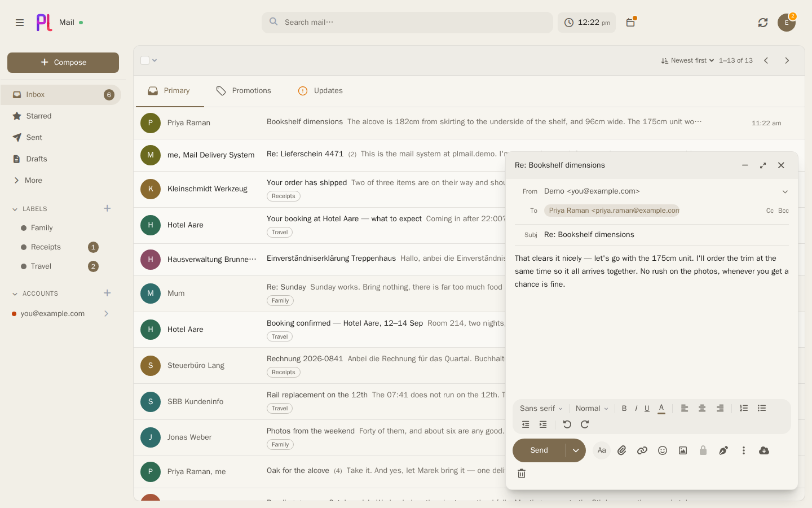Insert a bulleted list

click(762, 408)
